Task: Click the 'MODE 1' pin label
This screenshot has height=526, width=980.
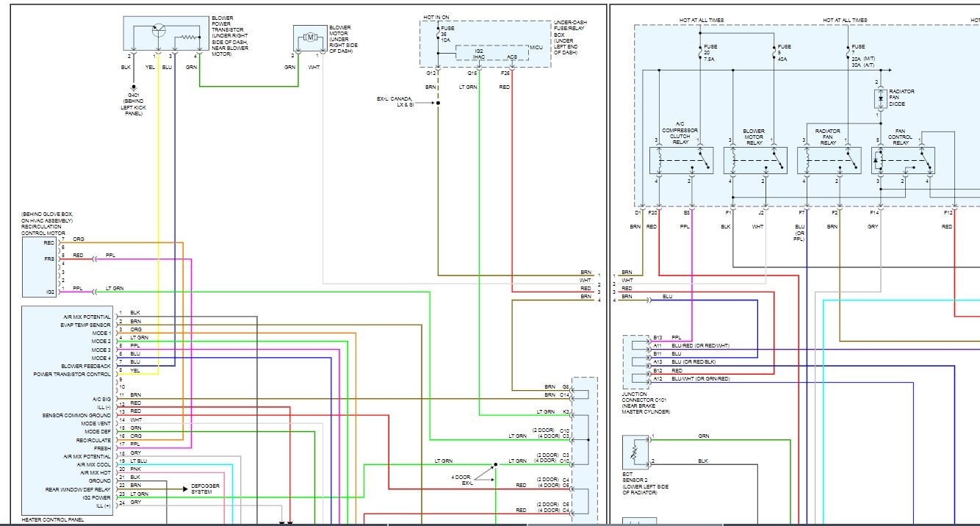Action: coord(101,333)
